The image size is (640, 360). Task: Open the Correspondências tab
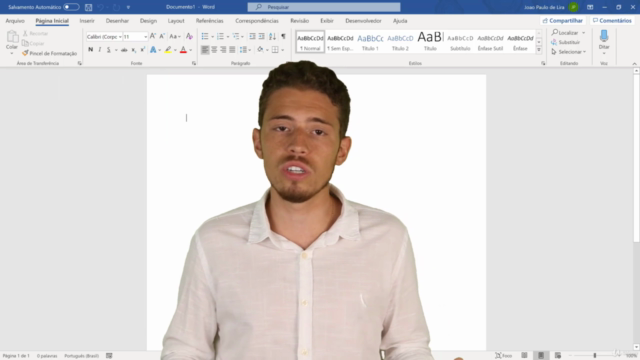(x=257, y=21)
